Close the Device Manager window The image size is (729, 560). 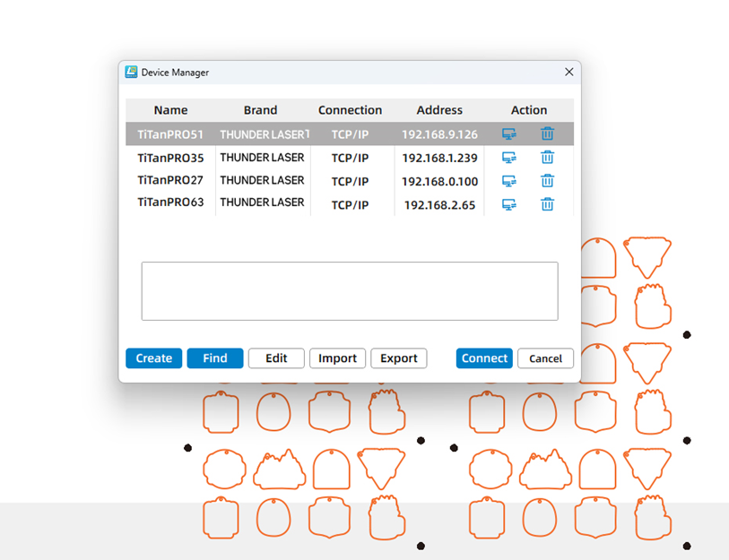[568, 72]
